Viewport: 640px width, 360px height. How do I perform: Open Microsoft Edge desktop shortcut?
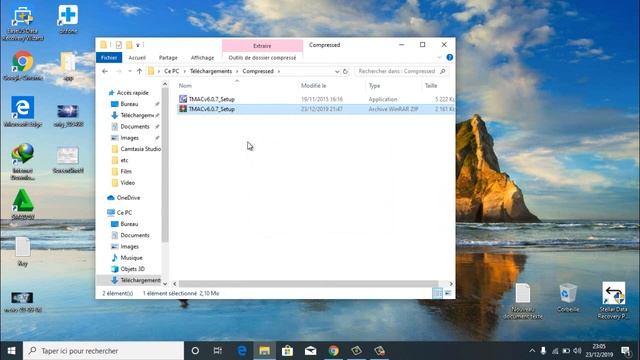coord(22,112)
